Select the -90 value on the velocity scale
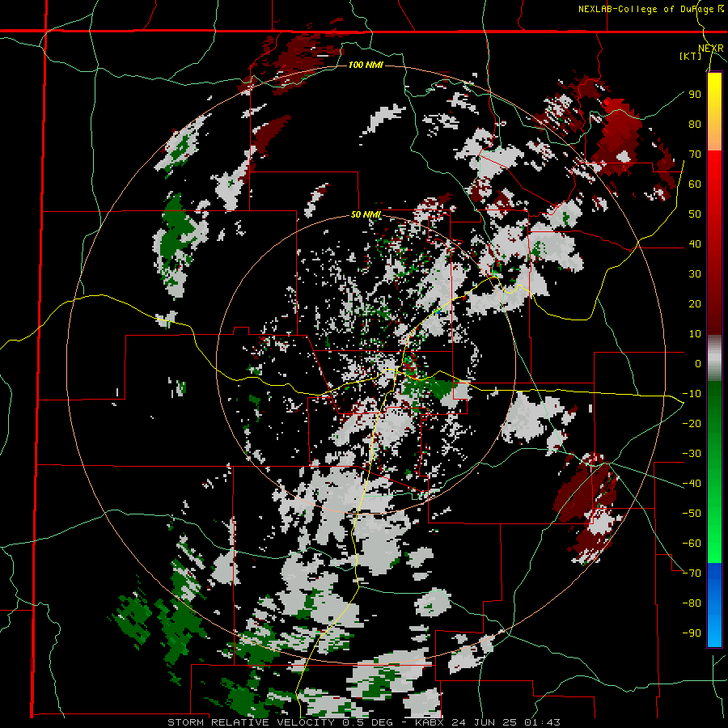The image size is (728, 728). pos(692,633)
